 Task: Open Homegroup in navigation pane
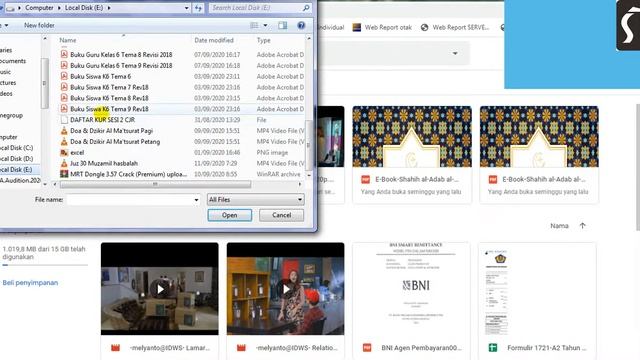click(x=11, y=116)
